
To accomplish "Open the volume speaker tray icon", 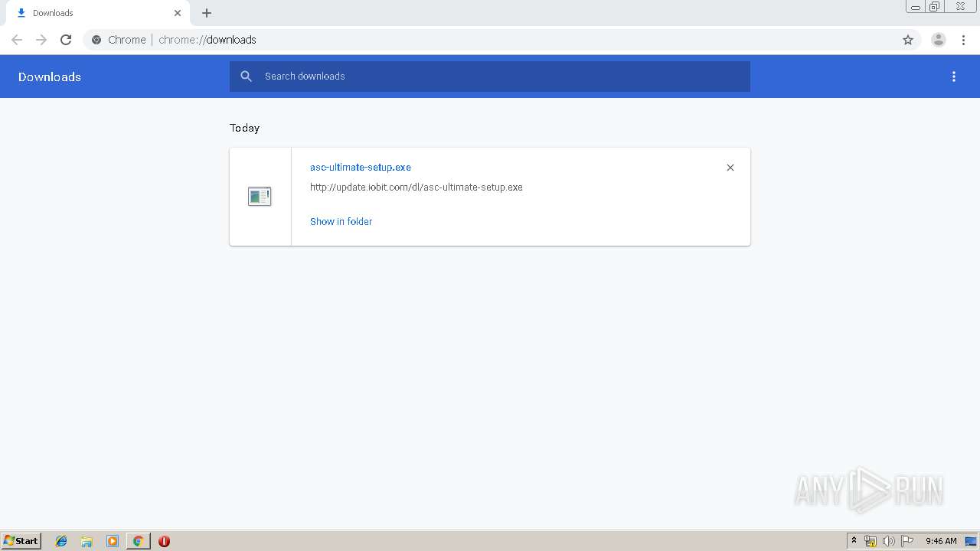I will pos(889,541).
